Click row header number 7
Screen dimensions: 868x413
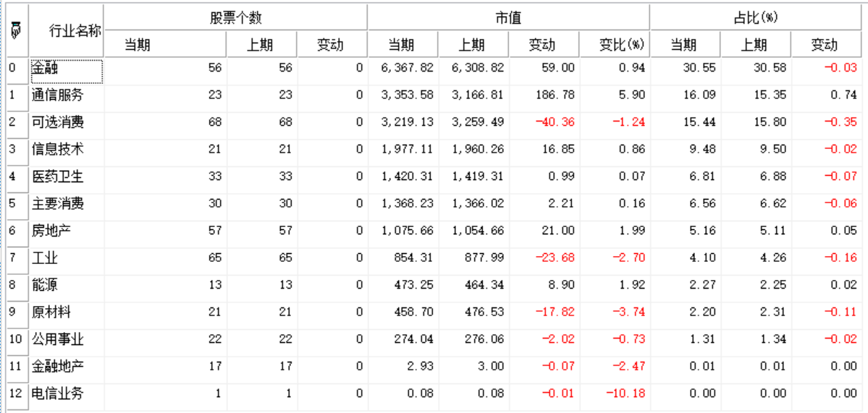click(13, 258)
